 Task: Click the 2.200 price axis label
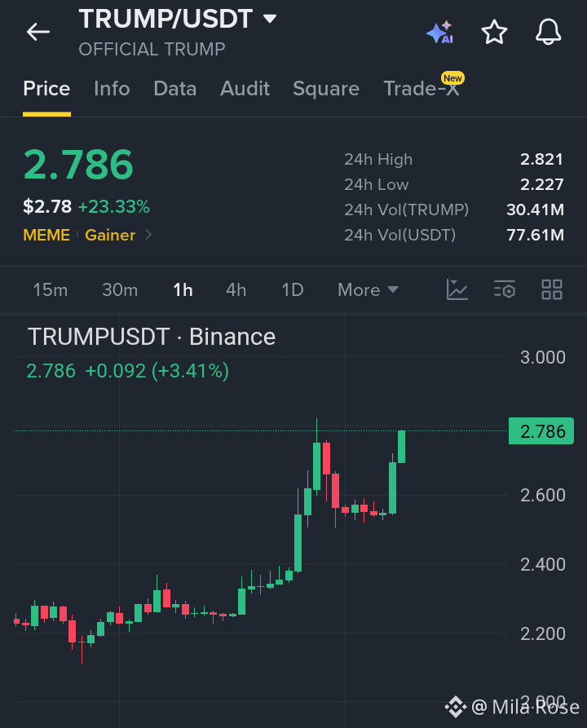[x=542, y=633]
